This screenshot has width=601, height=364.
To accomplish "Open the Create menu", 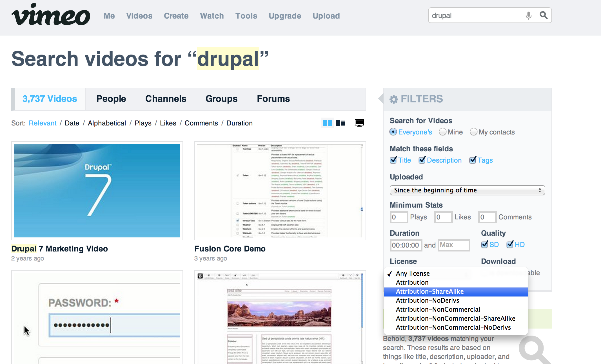I will point(176,16).
